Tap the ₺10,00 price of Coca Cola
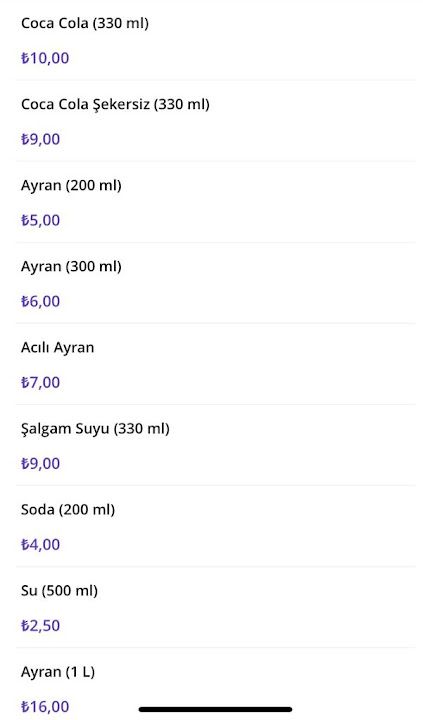This screenshot has width=423, height=720. [x=45, y=58]
